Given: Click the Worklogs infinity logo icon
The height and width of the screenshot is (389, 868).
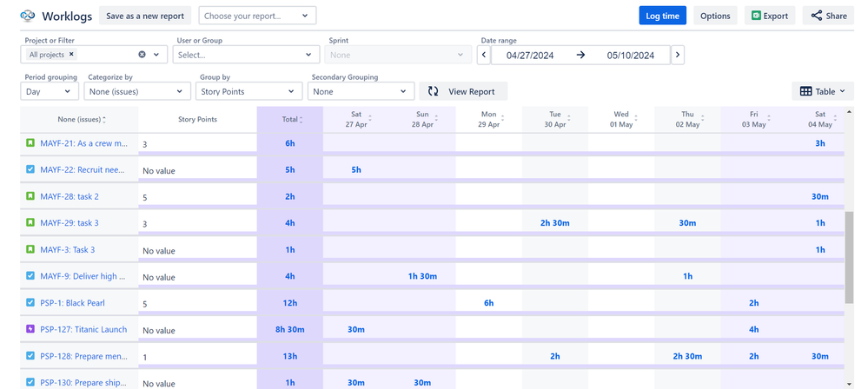Looking at the screenshot, I should click(x=27, y=16).
